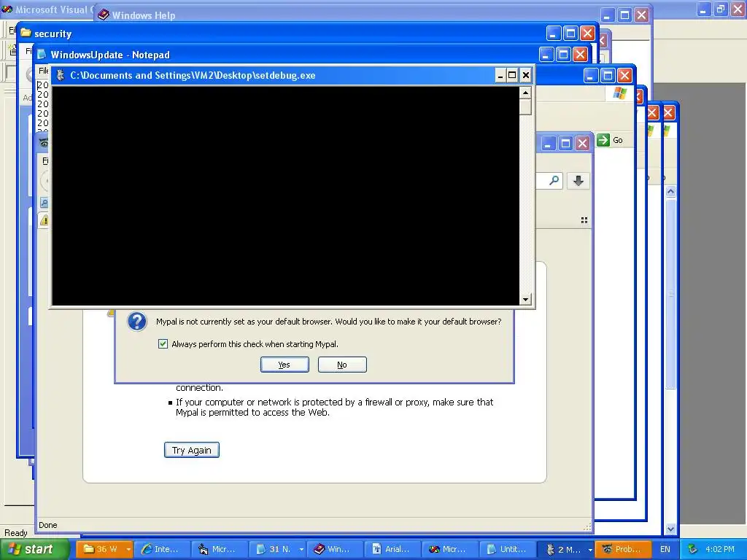Close the WindowsUpdate Notepad window
Viewport: 747px width, 560px height.
pyautogui.click(x=580, y=55)
